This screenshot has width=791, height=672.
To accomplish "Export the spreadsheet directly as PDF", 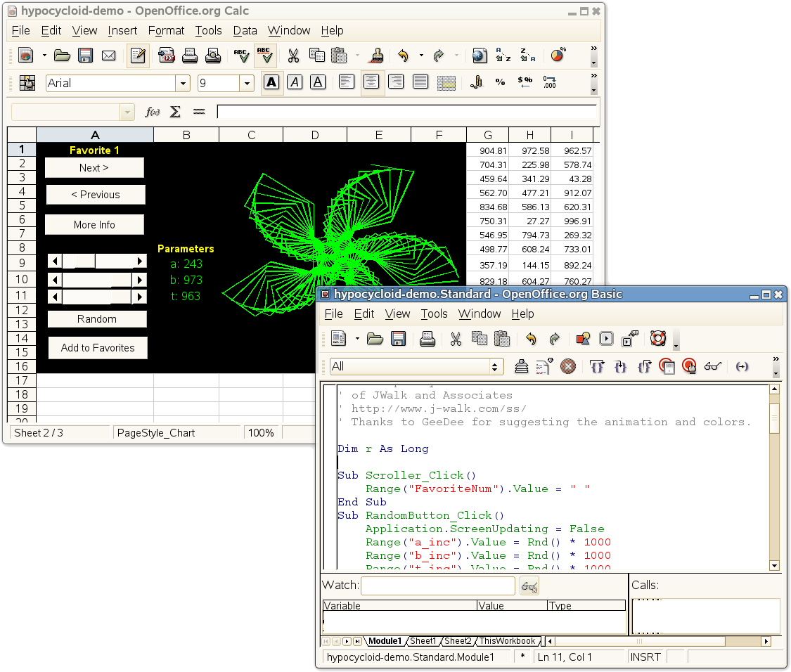I will click(166, 55).
